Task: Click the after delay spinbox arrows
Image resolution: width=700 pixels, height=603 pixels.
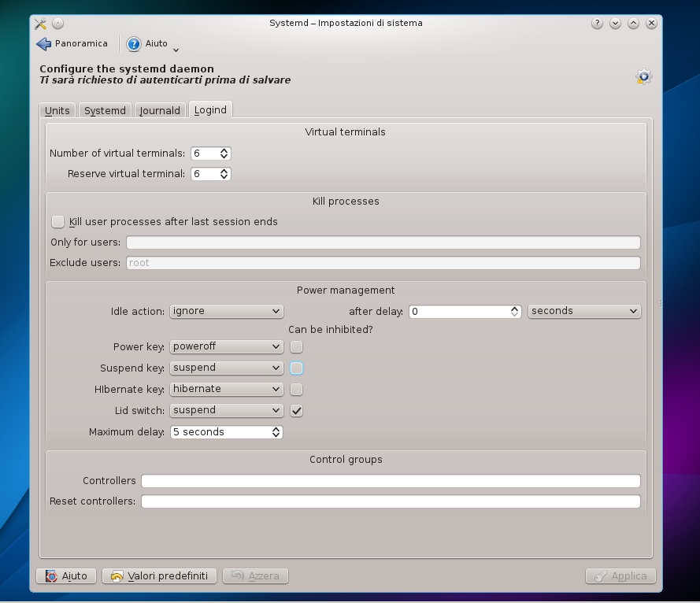Action: coord(515,312)
